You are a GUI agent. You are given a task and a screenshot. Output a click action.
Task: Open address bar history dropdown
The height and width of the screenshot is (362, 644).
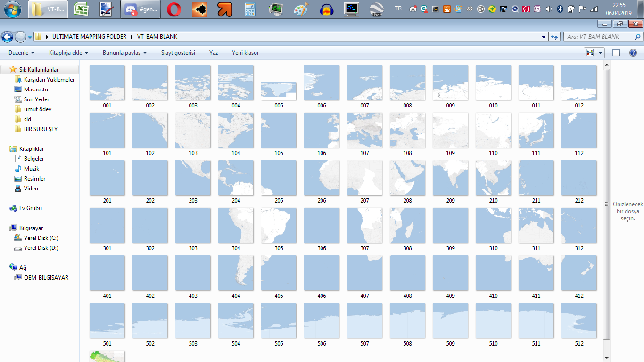(x=544, y=37)
